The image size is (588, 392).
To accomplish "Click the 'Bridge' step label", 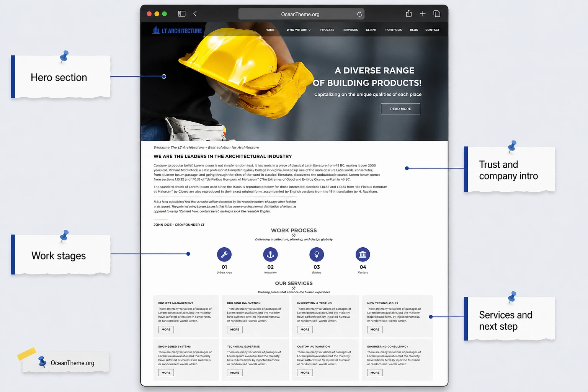I will [317, 273].
